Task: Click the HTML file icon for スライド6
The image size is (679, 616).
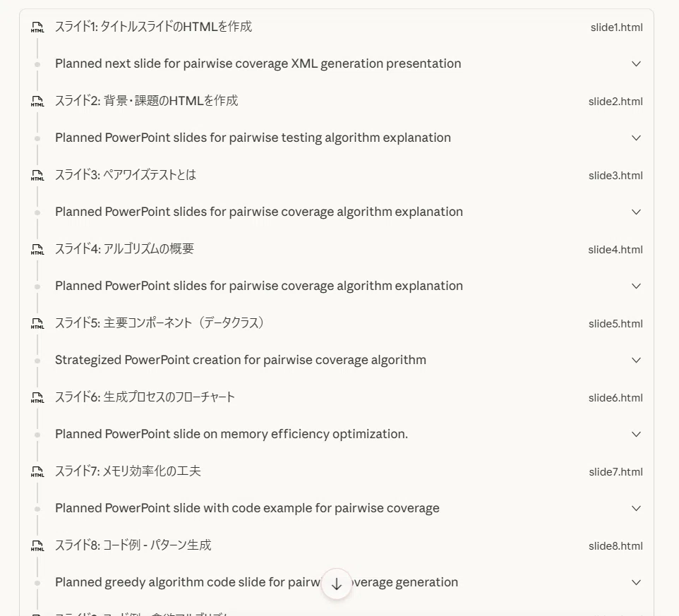Action: (37, 397)
